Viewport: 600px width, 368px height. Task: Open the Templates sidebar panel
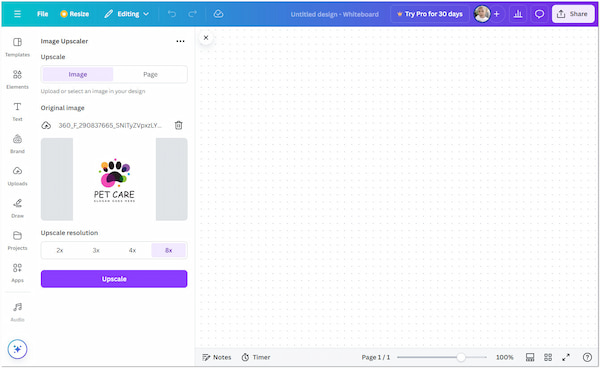tap(17, 47)
